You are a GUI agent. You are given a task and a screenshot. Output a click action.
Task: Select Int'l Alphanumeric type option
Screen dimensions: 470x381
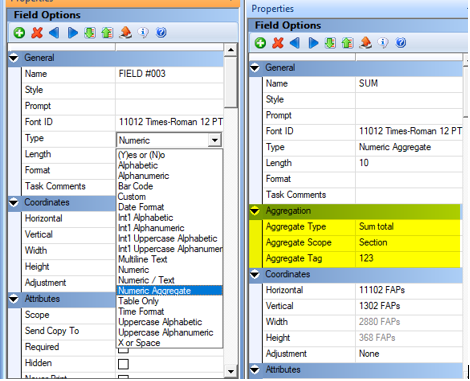tap(169, 228)
